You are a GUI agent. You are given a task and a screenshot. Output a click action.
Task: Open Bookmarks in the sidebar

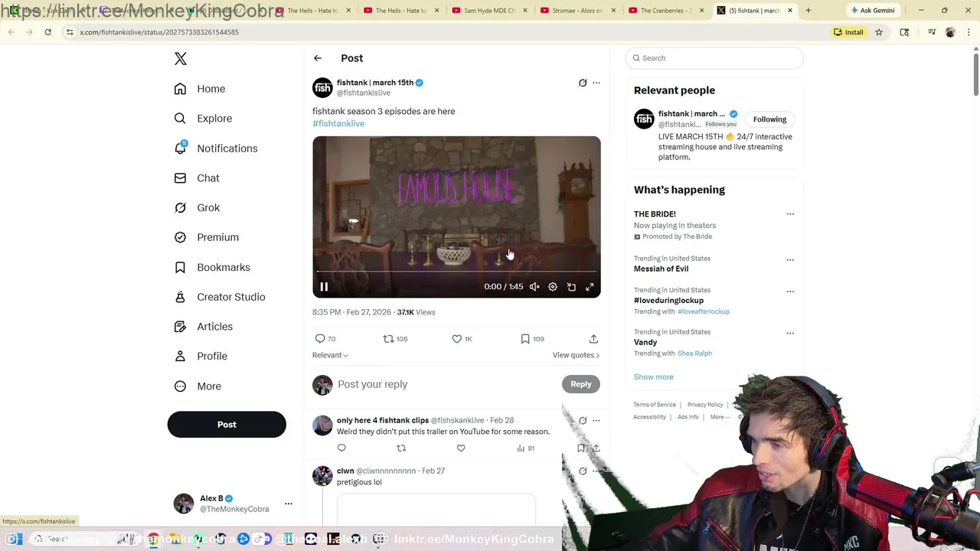[212, 267]
